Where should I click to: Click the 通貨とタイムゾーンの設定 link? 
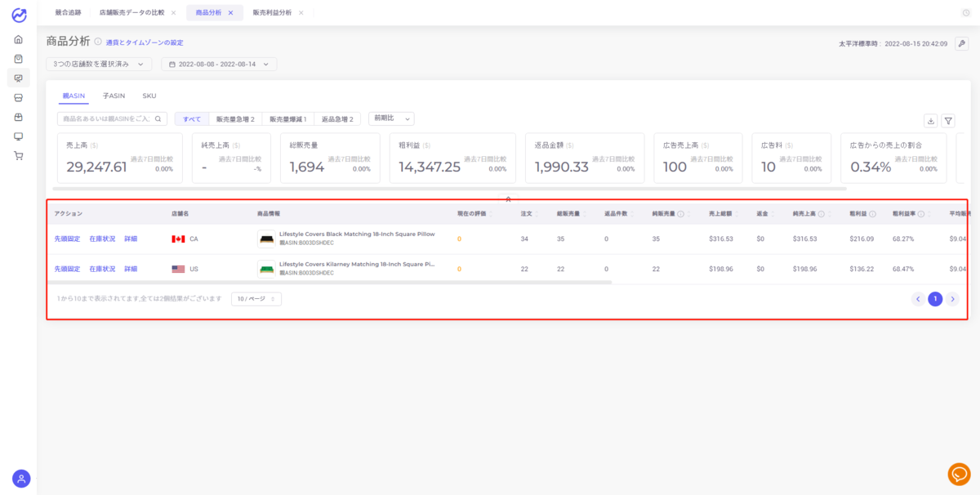145,42
